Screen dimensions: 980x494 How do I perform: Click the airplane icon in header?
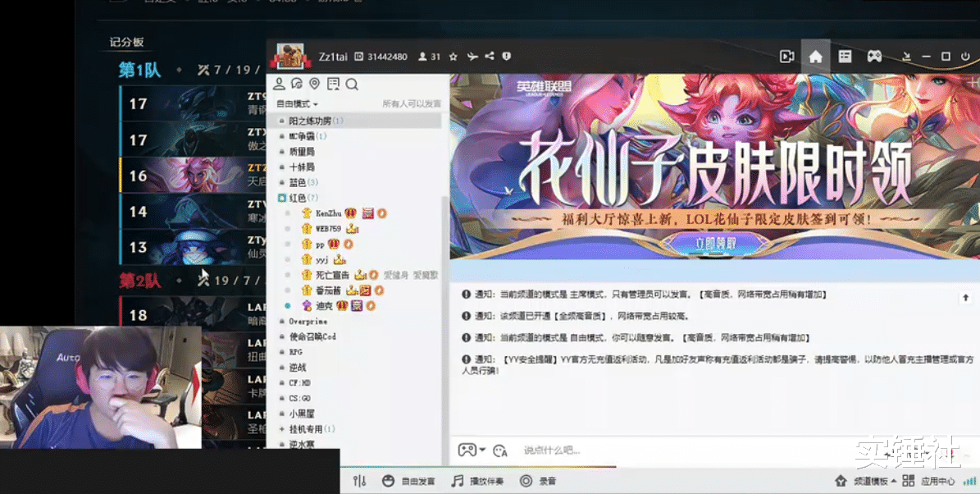coord(472,57)
